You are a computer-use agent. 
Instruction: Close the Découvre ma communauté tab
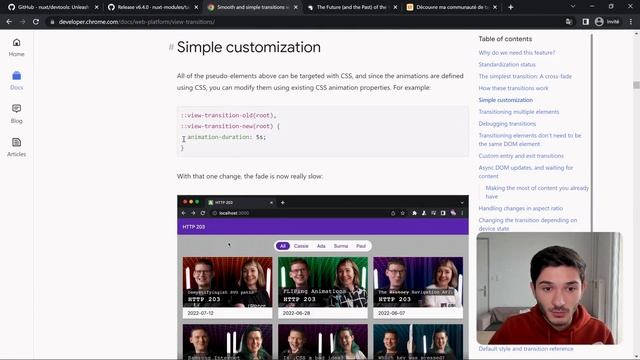(495, 7)
